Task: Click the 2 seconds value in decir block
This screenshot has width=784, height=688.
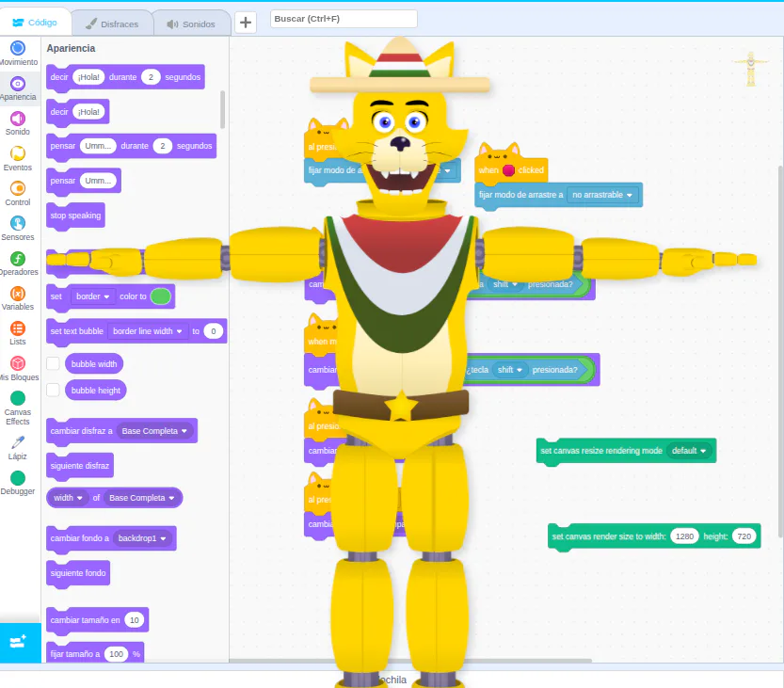Action: (151, 77)
